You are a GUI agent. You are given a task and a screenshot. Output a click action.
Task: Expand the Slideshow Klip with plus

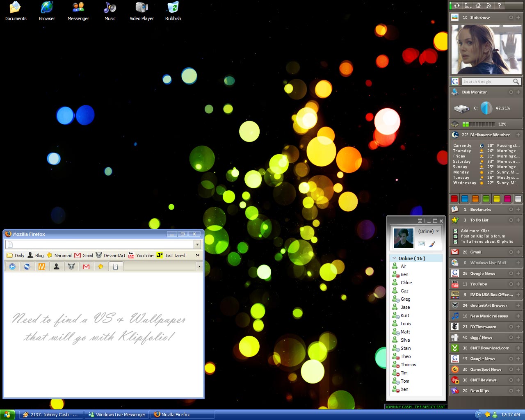pyautogui.click(x=518, y=17)
